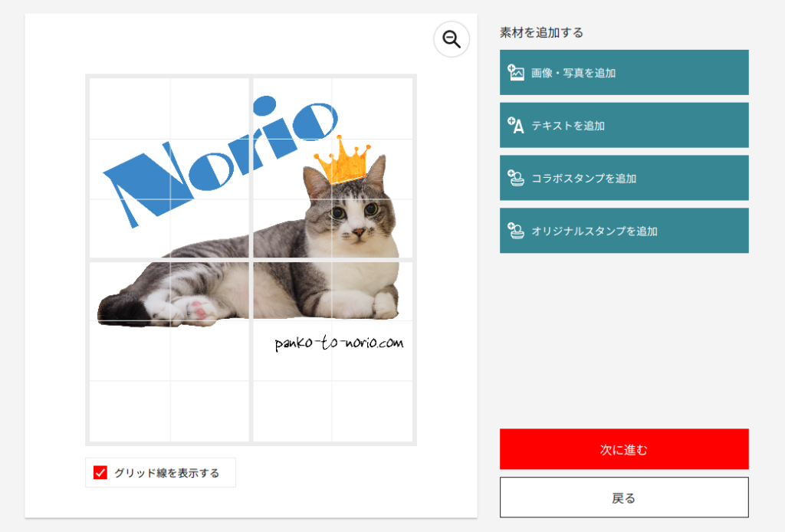The width and height of the screenshot is (785, 532).
Task: Click the collab stamp icon
Action: tap(516, 178)
